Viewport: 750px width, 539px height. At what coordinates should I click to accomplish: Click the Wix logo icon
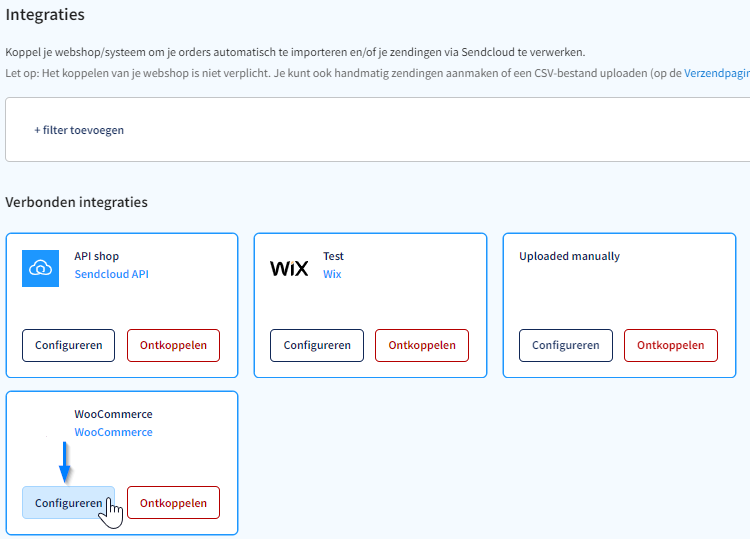(289, 269)
